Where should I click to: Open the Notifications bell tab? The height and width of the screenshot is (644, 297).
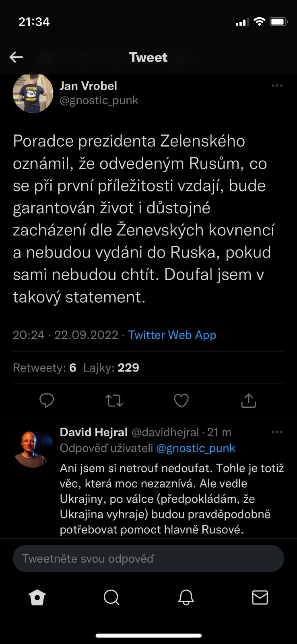coord(186,598)
